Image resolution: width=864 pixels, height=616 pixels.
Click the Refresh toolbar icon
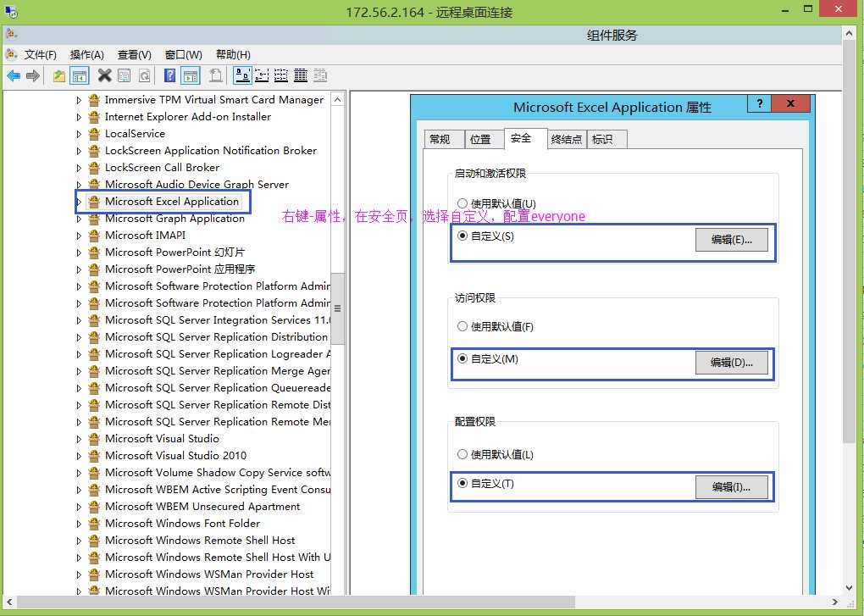pos(144,75)
